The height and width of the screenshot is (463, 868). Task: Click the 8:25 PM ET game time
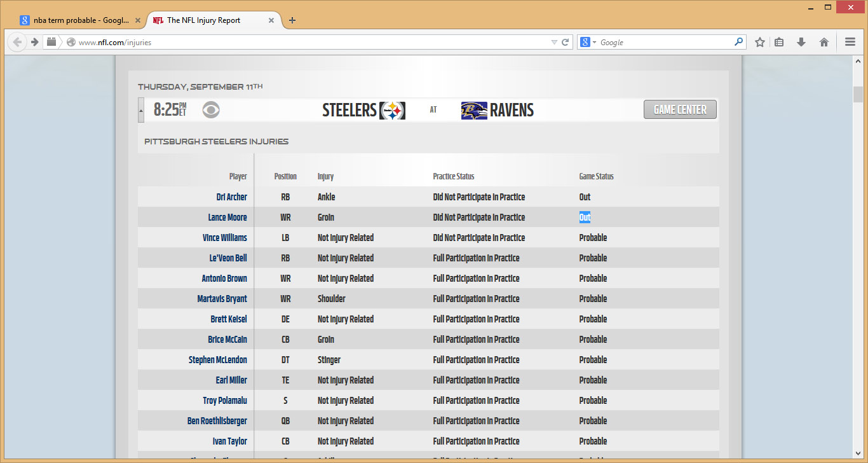click(170, 110)
